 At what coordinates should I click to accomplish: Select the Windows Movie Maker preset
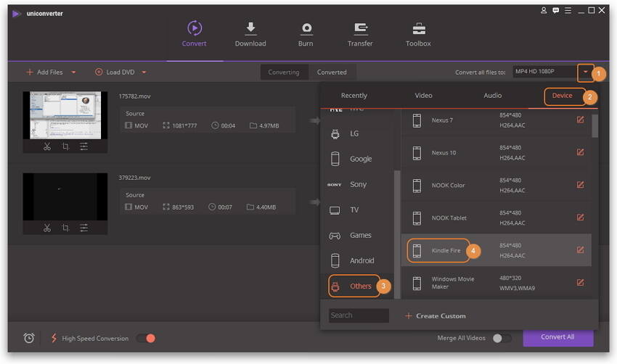[496, 283]
